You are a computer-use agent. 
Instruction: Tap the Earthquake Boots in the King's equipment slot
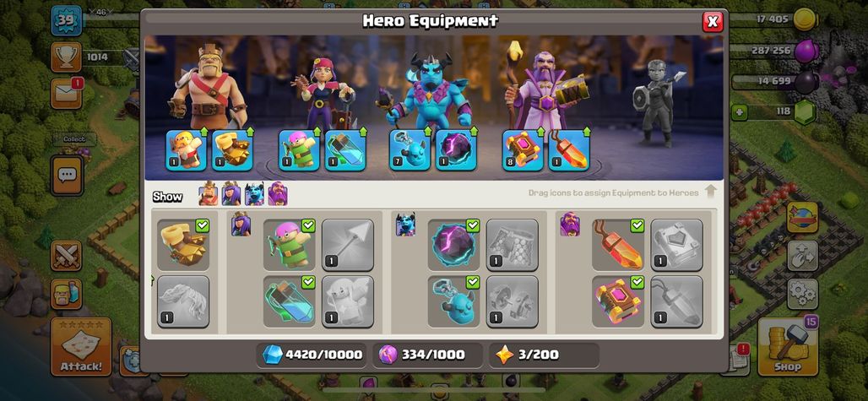click(232, 150)
